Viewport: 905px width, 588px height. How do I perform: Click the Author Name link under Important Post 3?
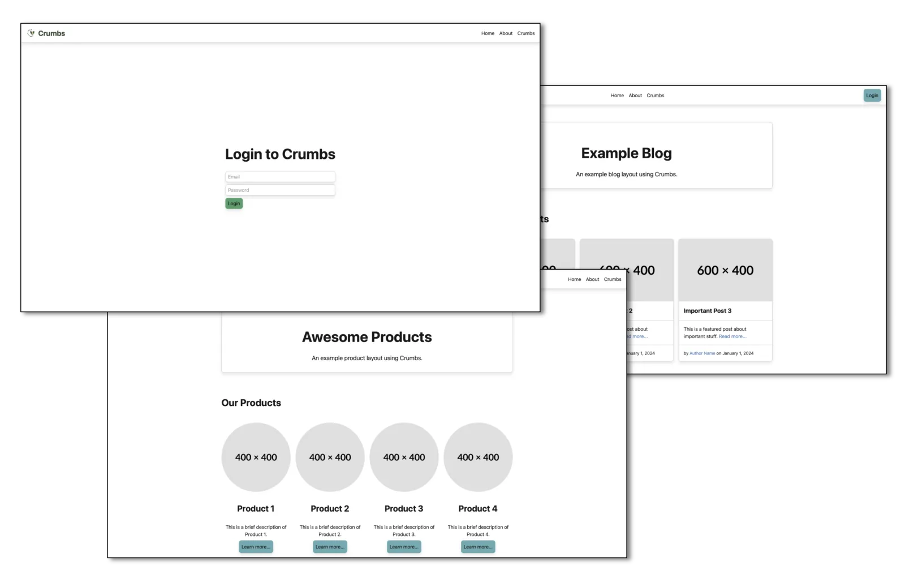pos(701,353)
